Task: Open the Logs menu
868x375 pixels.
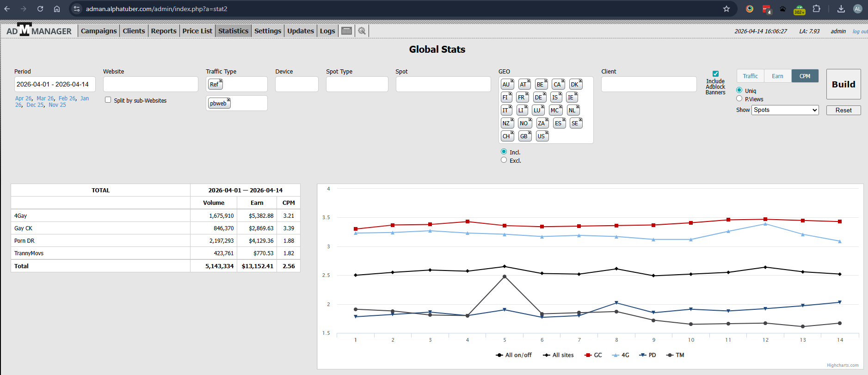Action: tap(327, 31)
